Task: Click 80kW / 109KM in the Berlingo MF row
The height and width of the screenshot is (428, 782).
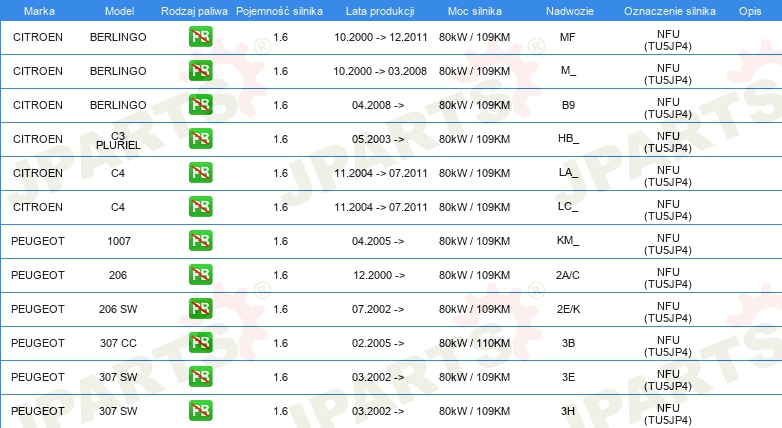Action: (x=474, y=37)
